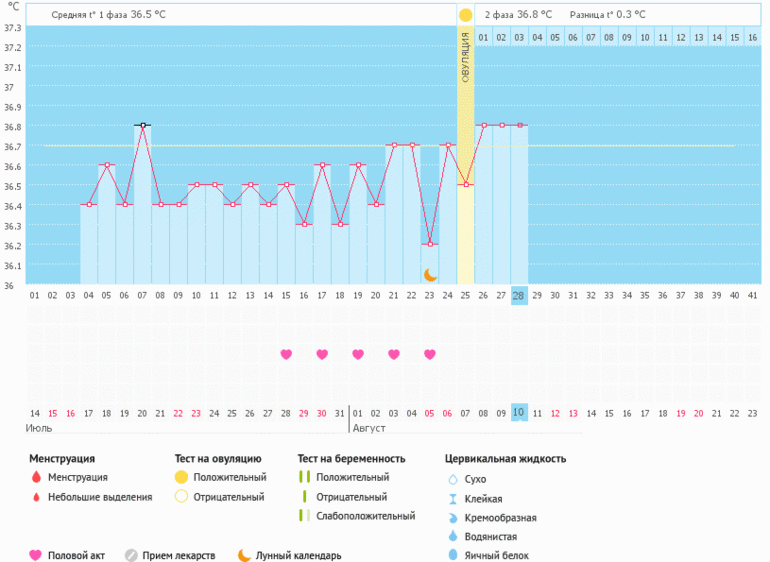Select highlighted cycle day 28 on the axis

[x=518, y=296]
